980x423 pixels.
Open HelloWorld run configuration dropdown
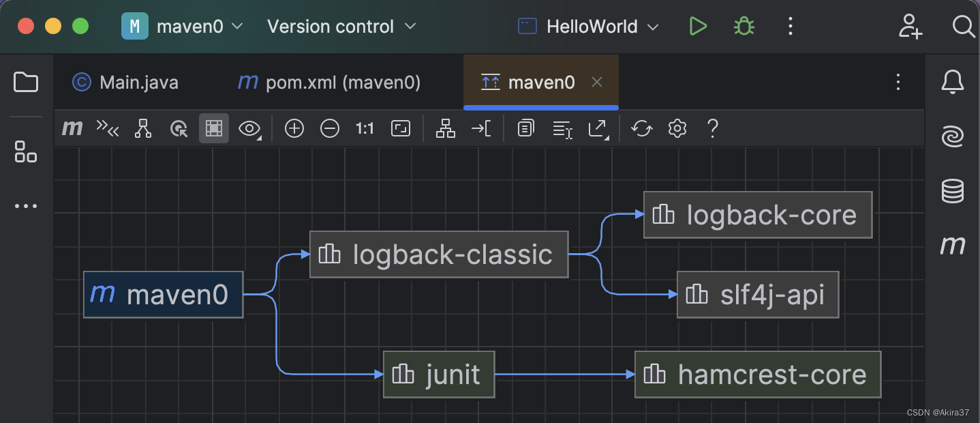tap(588, 27)
